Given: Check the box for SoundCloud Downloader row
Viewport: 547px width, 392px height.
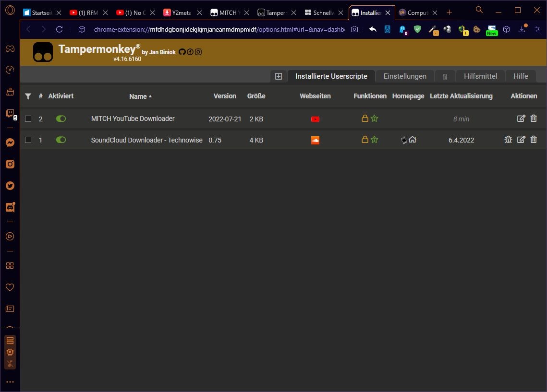Looking at the screenshot, I should (28, 140).
